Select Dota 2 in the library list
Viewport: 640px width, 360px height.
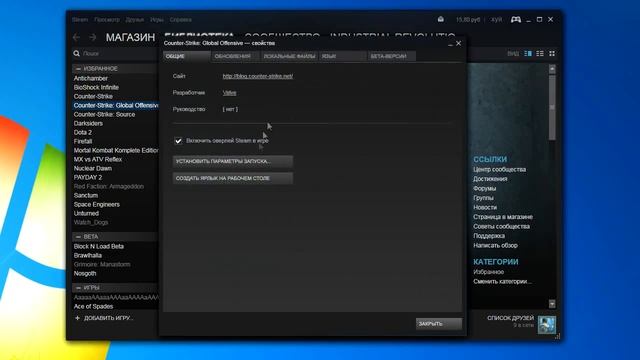82,132
